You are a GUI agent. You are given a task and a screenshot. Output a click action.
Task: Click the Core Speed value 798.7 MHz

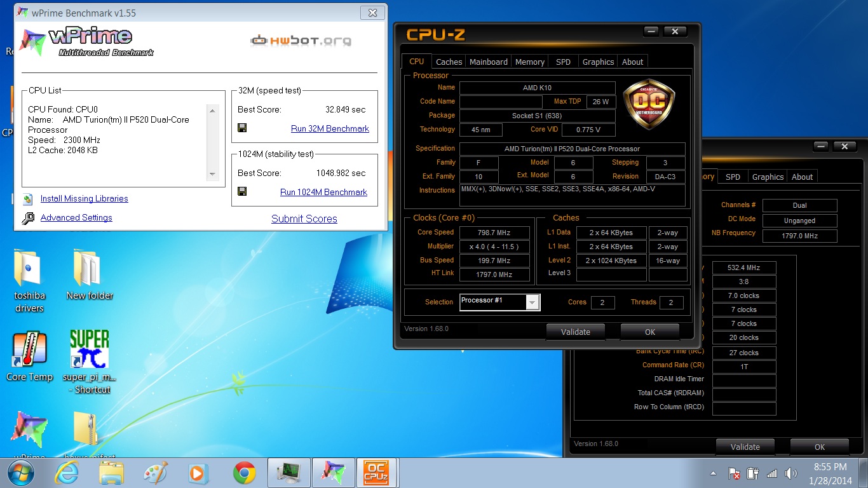[x=495, y=233]
